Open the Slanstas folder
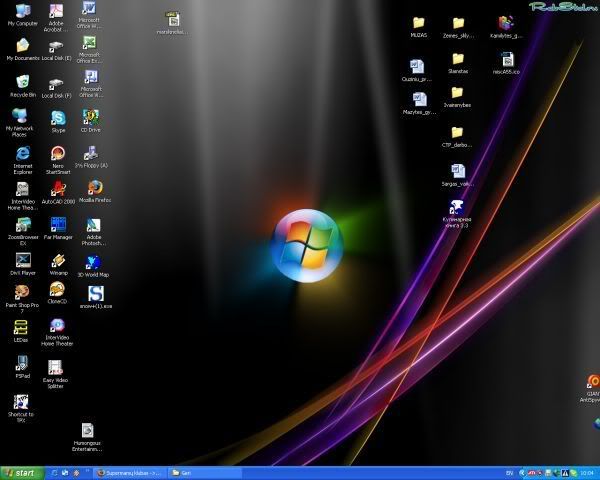Screen dimensions: 600x480 (x=458, y=63)
